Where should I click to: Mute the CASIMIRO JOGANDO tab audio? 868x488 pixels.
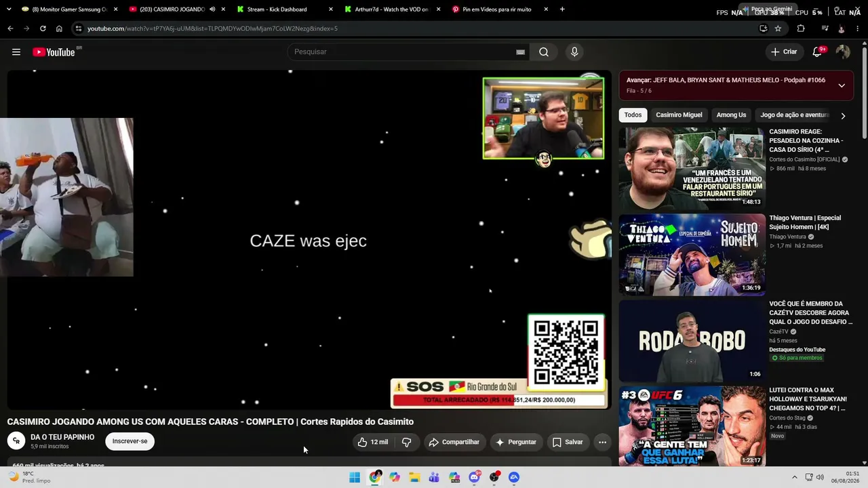point(212,9)
